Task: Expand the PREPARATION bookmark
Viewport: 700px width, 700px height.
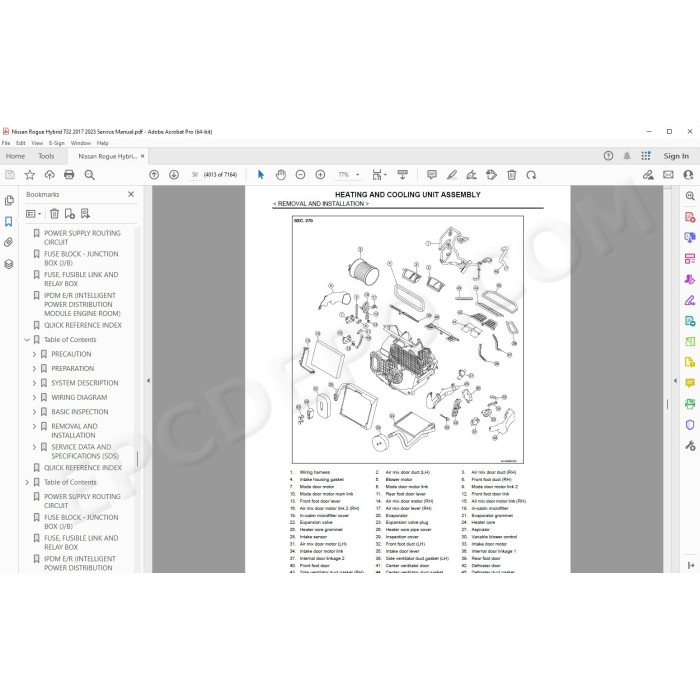Action: [34, 369]
